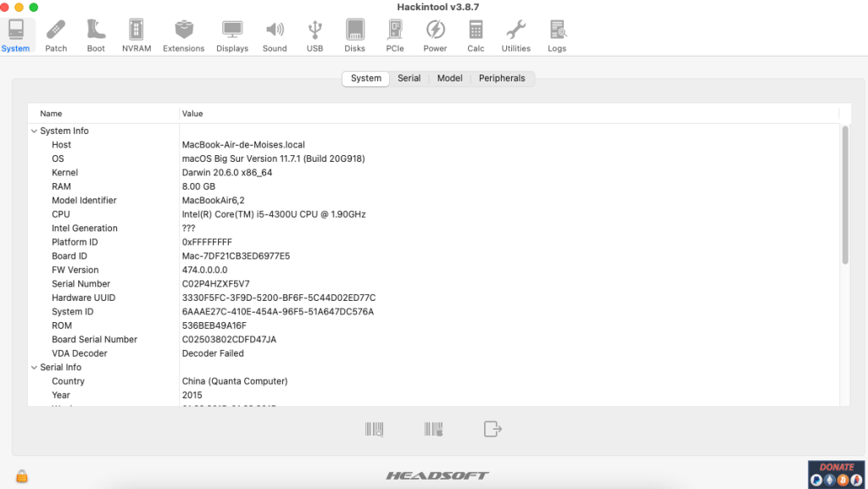Click the Value column header
The height and width of the screenshot is (489, 868).
[509, 114]
